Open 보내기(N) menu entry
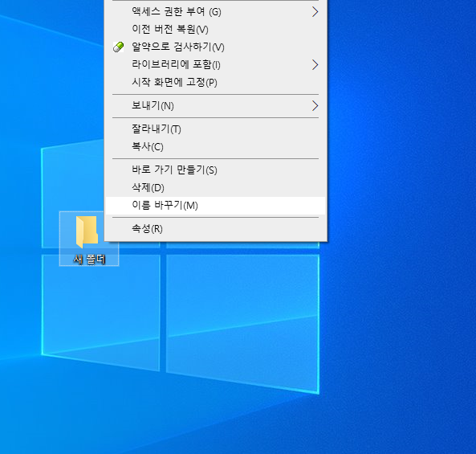476x454 pixels. (x=216, y=106)
